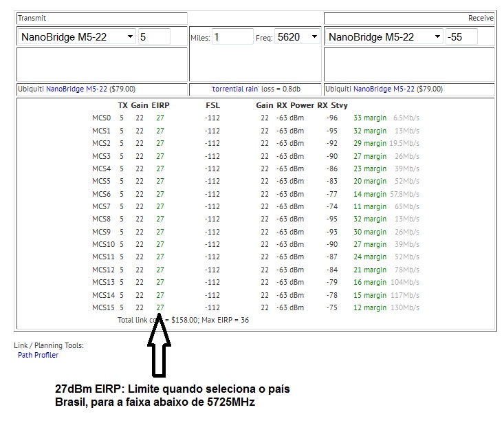Image resolution: width=504 pixels, height=423 pixels.
Task: Click the Receive header box
Action: point(409,19)
